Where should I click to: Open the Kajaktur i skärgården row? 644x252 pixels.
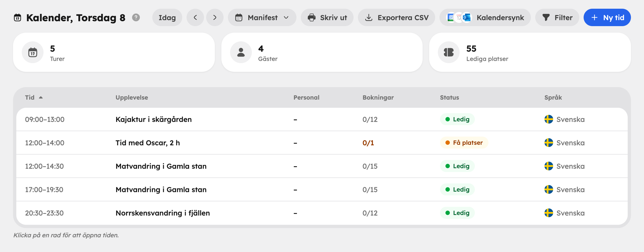(322, 119)
